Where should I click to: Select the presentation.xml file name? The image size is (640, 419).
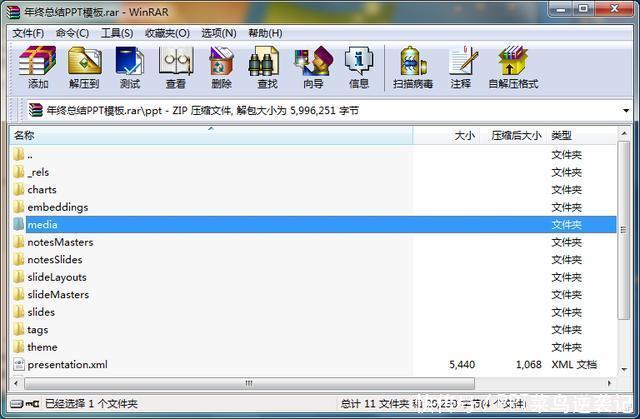click(67, 364)
